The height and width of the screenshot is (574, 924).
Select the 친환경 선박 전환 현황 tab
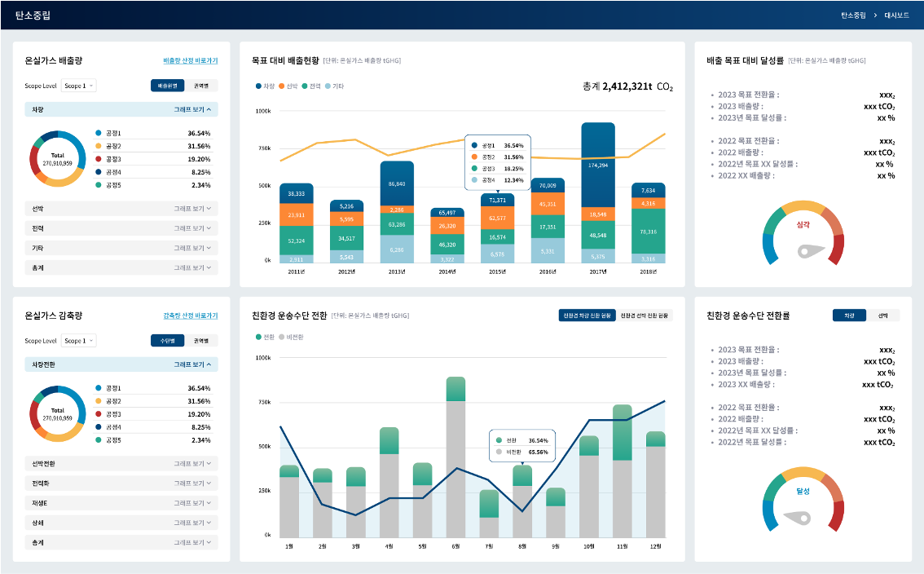[x=645, y=316]
